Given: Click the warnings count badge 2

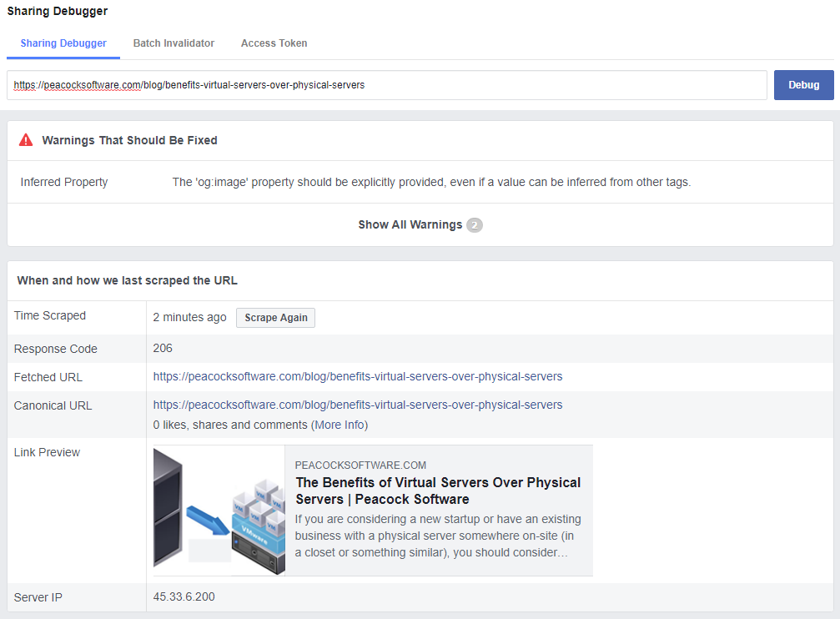Looking at the screenshot, I should 474,225.
